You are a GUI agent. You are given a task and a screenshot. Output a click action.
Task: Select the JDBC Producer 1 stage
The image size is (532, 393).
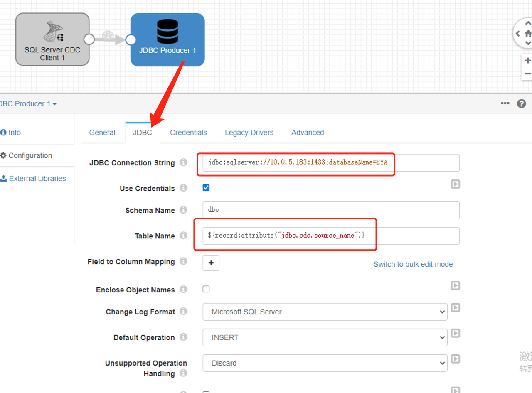[x=167, y=40]
